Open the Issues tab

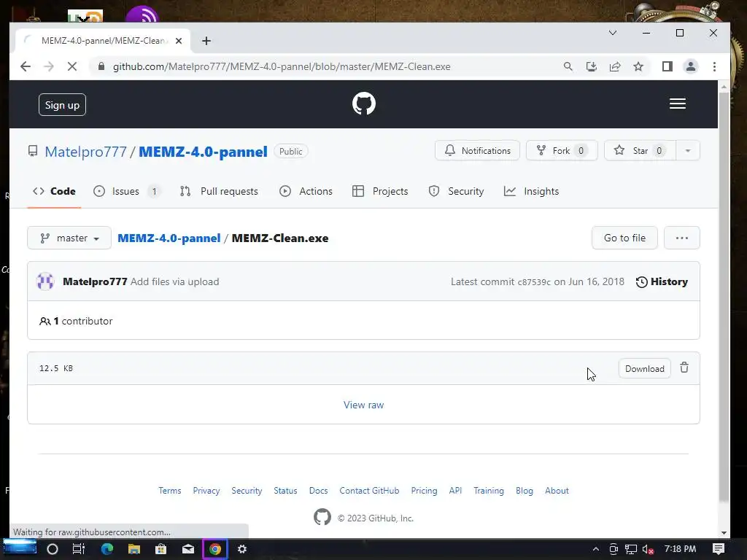click(x=126, y=192)
